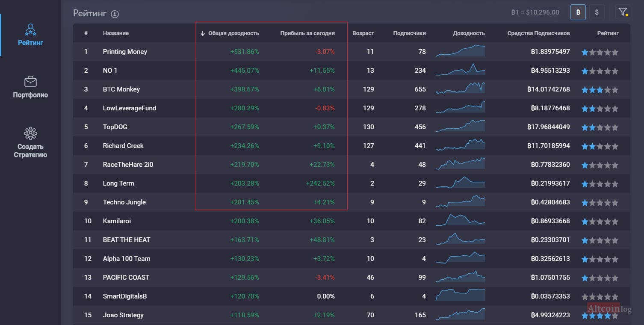Click star rating of BTC Monkey

[600, 90]
